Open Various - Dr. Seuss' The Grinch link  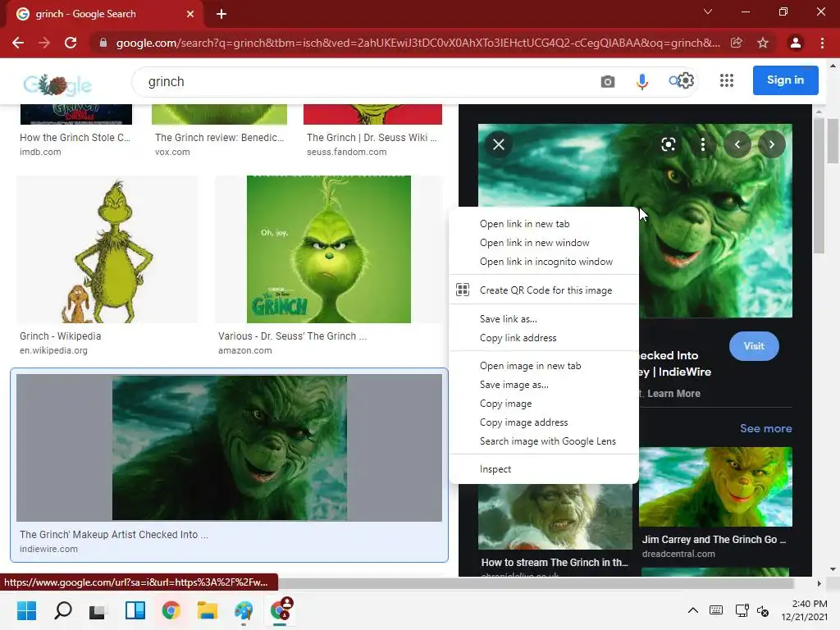coord(292,336)
